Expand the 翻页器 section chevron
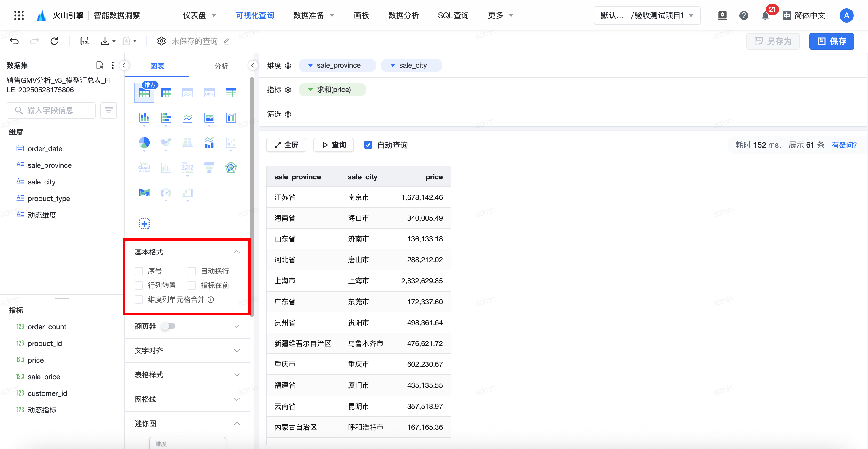868x449 pixels. (237, 326)
